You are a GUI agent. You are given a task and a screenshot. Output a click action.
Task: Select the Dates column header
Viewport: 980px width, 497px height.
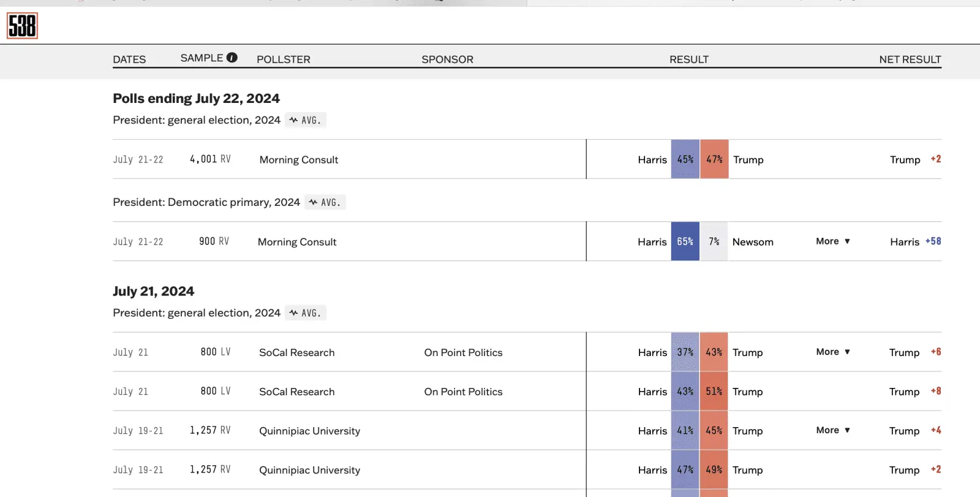(129, 59)
